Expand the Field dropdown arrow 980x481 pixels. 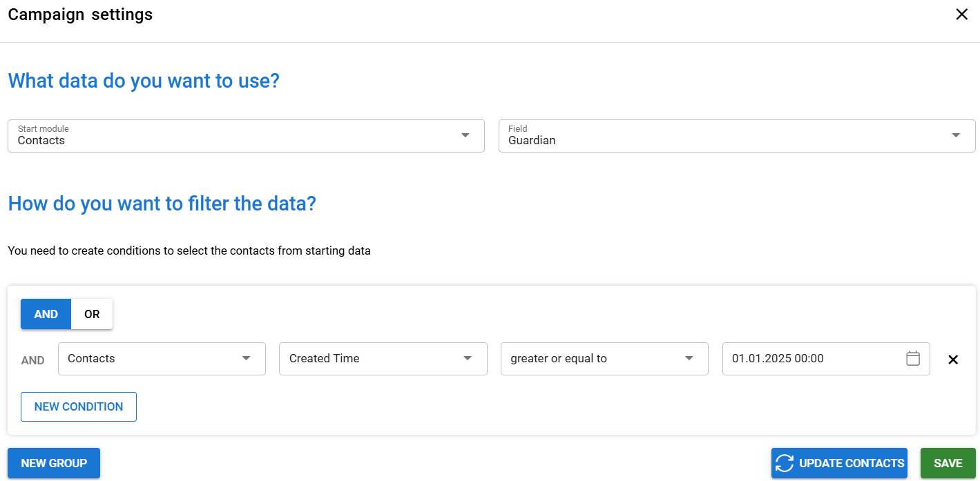pyautogui.click(x=956, y=135)
